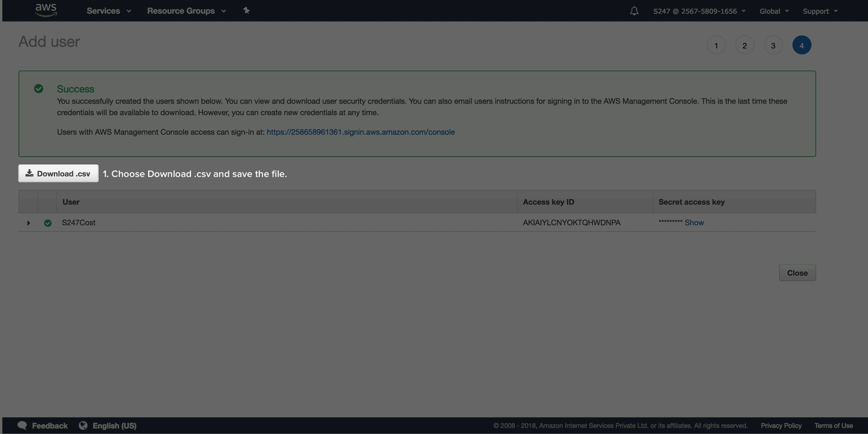Go to step 1 circle
868x434 pixels.
(716, 45)
